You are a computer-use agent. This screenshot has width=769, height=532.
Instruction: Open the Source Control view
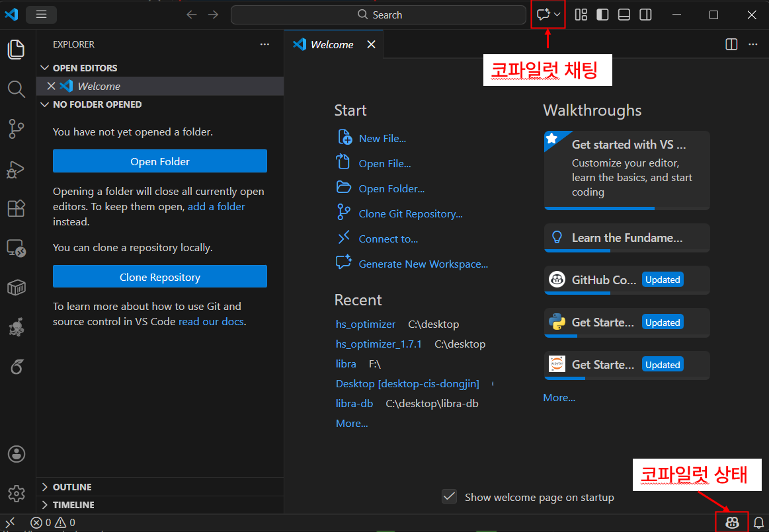click(17, 129)
